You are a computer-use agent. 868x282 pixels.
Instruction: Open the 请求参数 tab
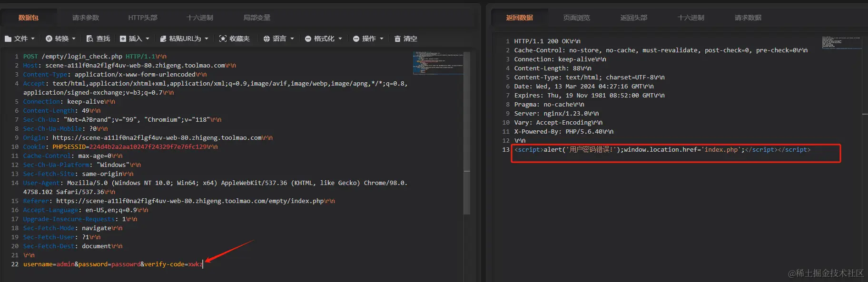click(x=86, y=18)
